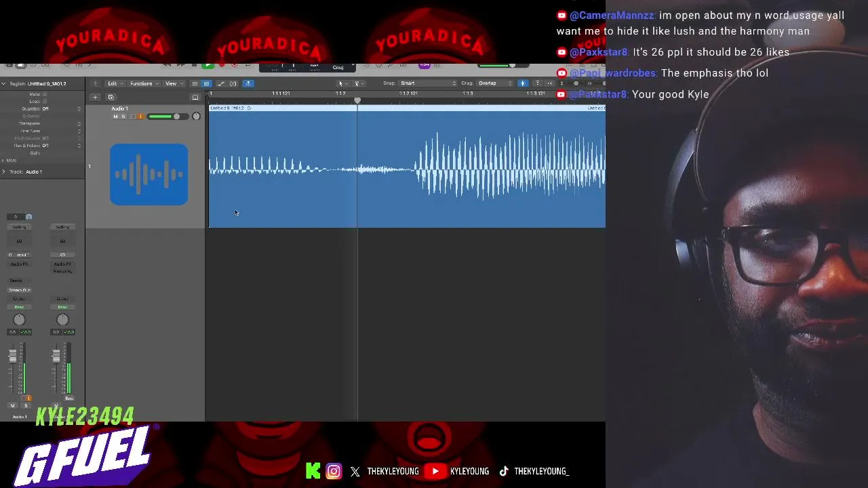Open the Functions menu in the tracks area

(143, 83)
